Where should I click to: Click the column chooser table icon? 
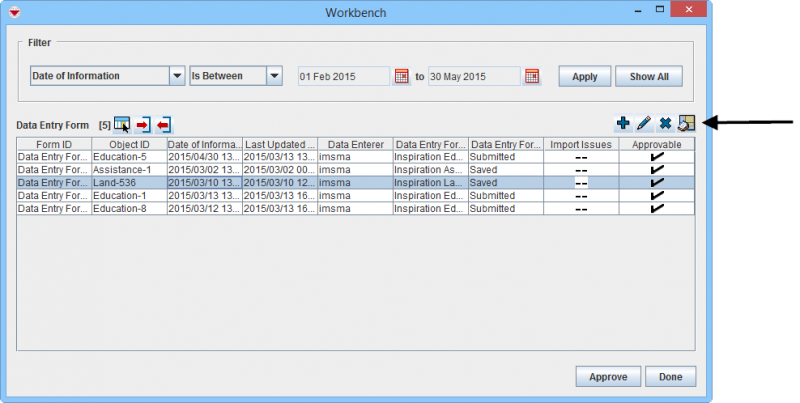(121, 124)
